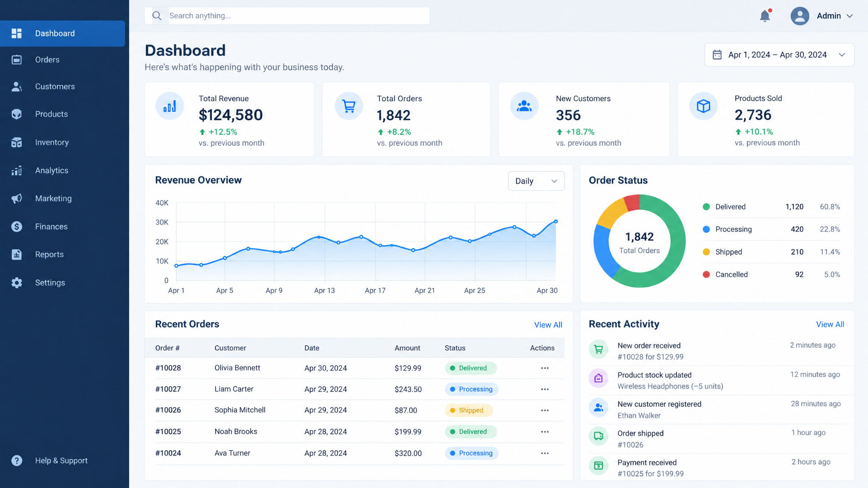Click the New customer registered person icon
Viewport: 868px width, 488px height.
(598, 408)
